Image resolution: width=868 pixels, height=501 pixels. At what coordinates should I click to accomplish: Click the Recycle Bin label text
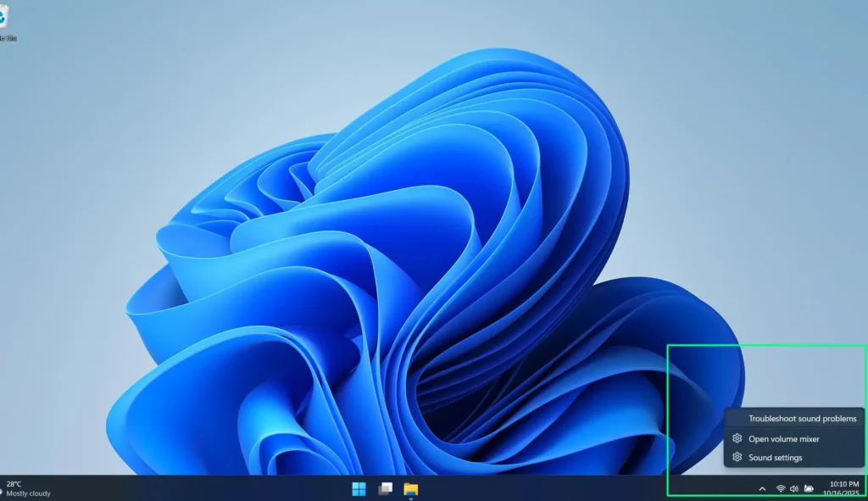8,37
